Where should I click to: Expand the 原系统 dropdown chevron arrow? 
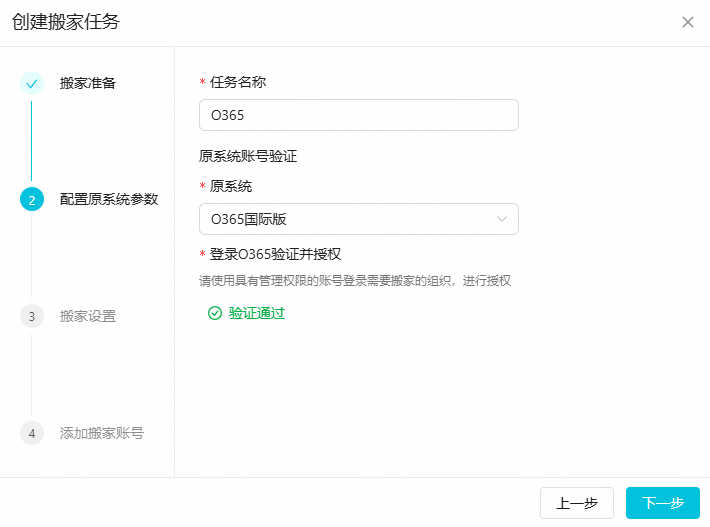[x=502, y=219]
